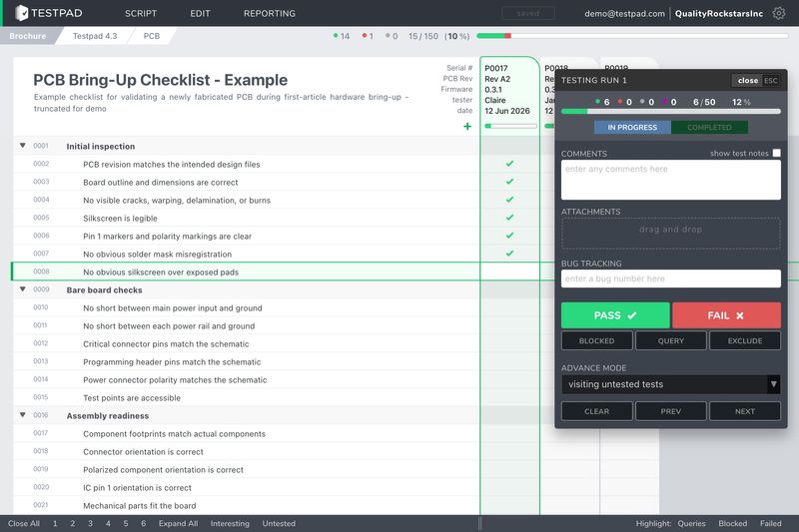Collapse to level 1 in bottom bar
Screen dimensions: 799x532
[x=55, y=523]
